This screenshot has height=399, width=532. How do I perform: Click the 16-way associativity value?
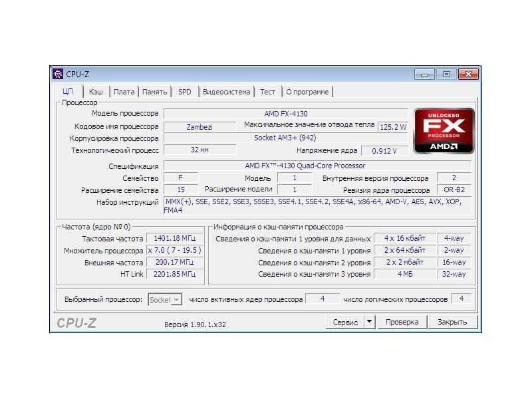pos(454,262)
